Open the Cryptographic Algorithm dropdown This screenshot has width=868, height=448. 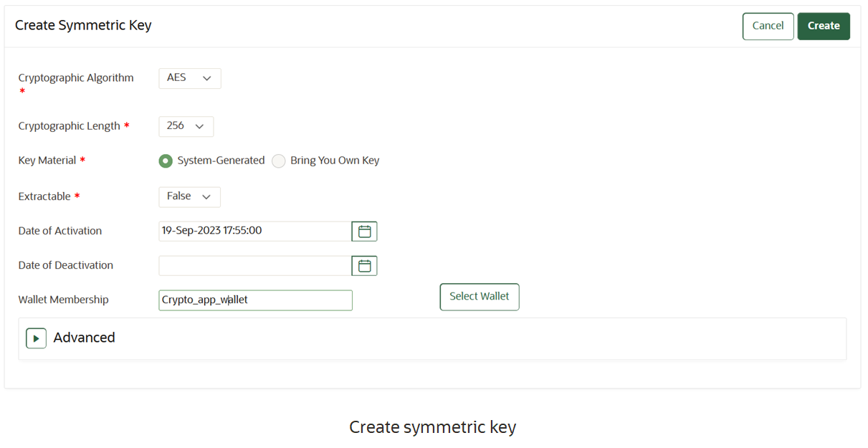pyautogui.click(x=189, y=78)
